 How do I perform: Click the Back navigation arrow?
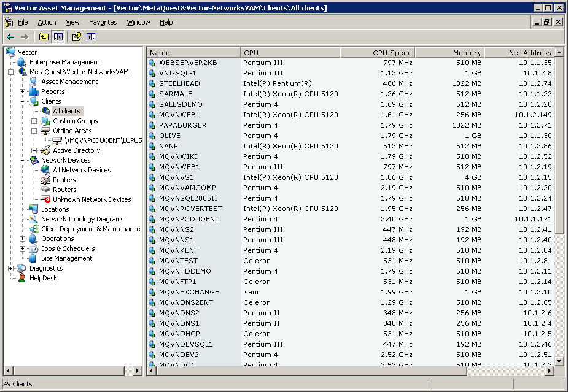10,36
